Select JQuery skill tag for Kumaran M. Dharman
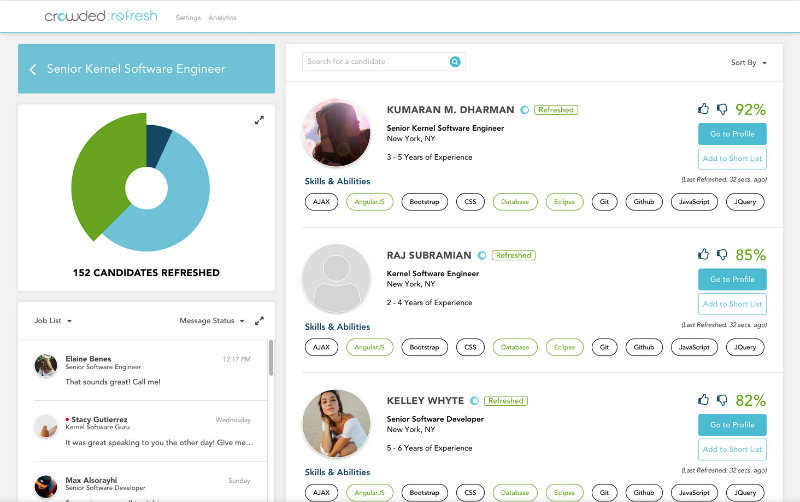 coord(745,202)
